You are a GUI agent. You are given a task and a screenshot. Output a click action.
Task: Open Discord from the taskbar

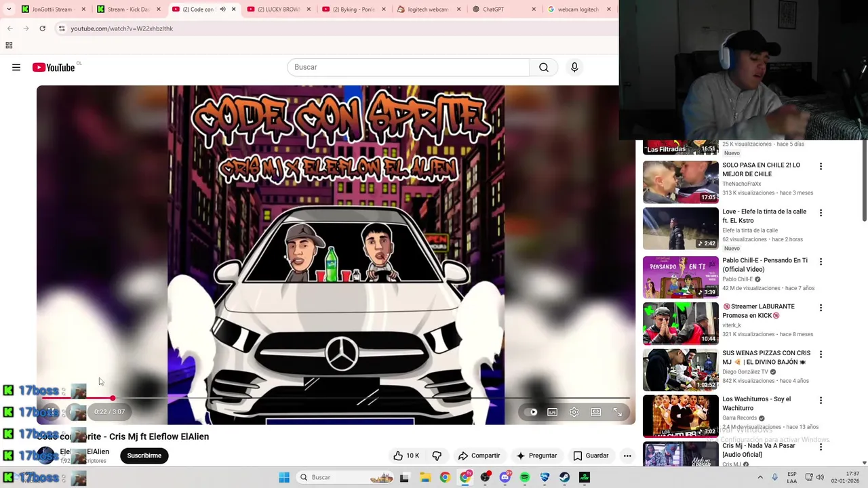click(x=505, y=477)
